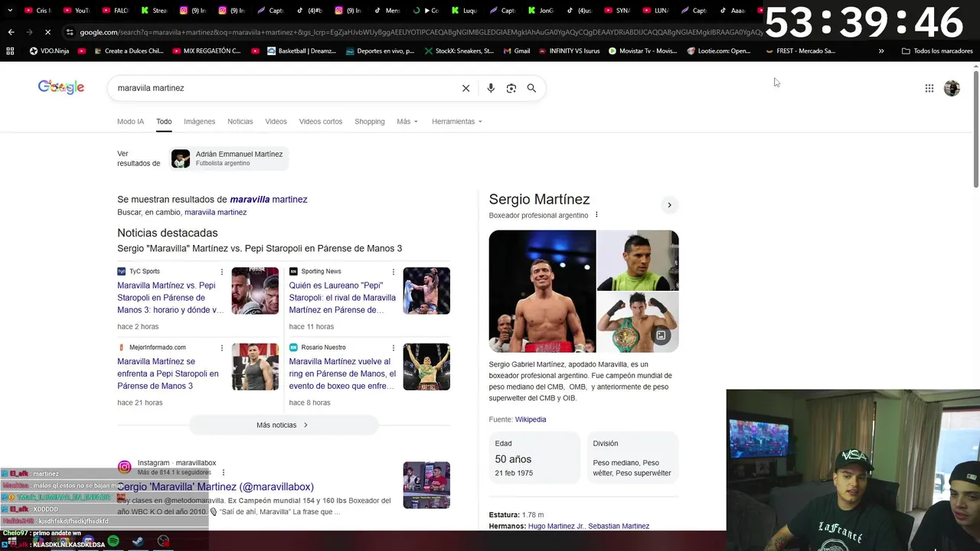The image size is (980, 551).
Task: Open Sergio 'Maravilla' Martinez (@maravillabox) Instagram result
Action: (215, 487)
